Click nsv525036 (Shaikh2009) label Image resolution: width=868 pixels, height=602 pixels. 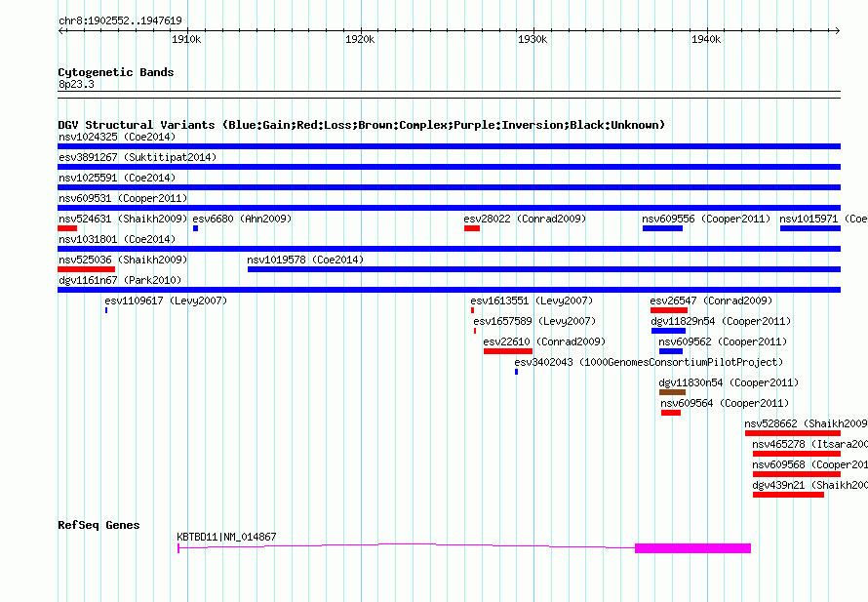pos(123,260)
